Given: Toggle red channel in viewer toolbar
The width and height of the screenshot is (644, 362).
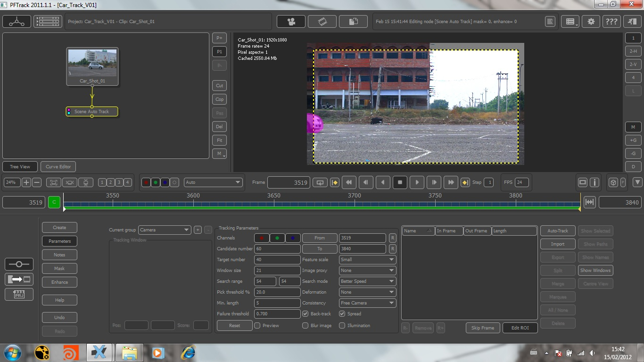Looking at the screenshot, I should point(146,182).
